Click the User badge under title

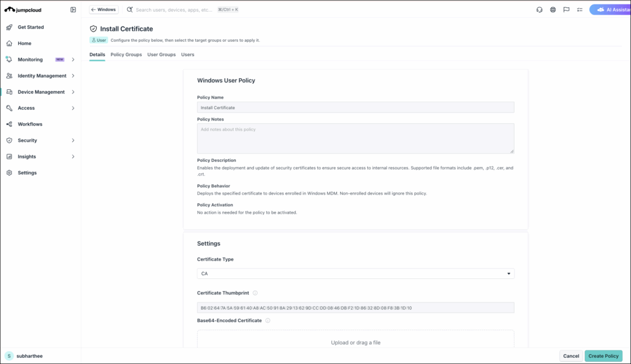pos(99,40)
